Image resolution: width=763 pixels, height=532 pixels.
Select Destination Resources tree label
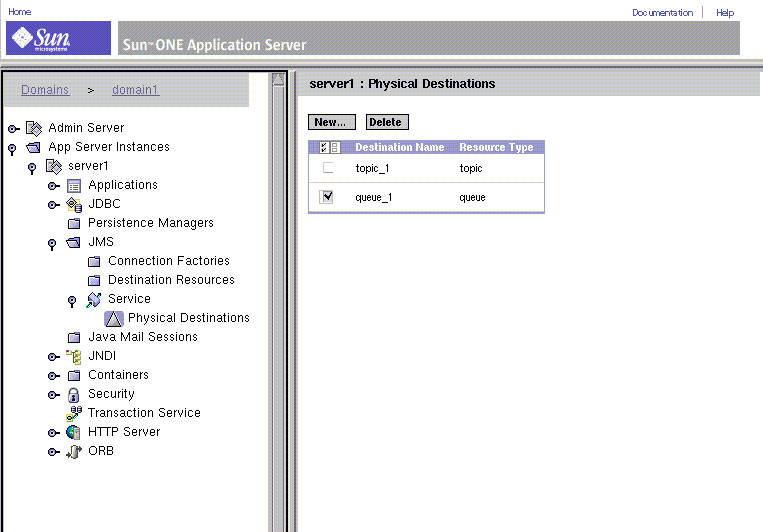coord(171,280)
